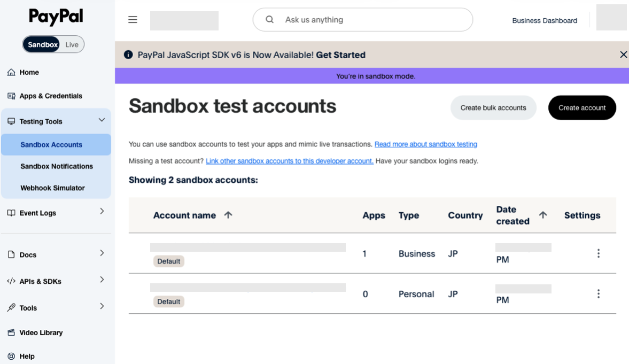The image size is (629, 364).
Task: Click the PayPal logo
Action: coord(56,17)
